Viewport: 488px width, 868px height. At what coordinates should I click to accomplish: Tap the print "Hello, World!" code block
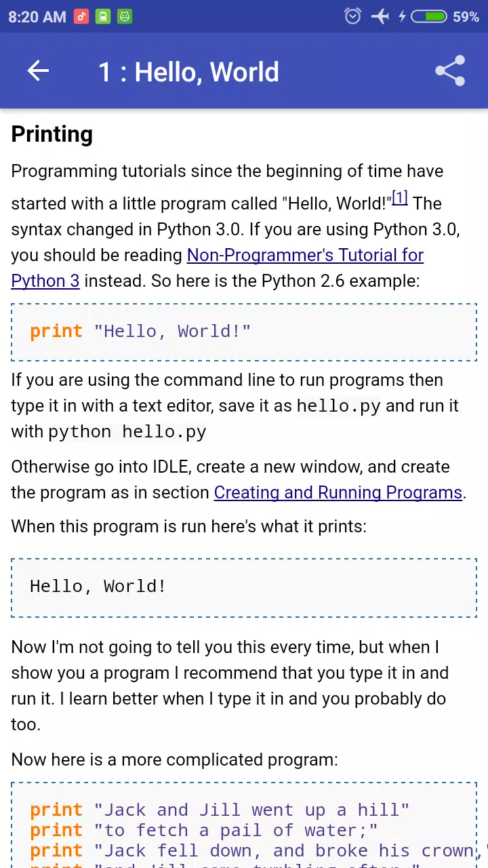[244, 332]
